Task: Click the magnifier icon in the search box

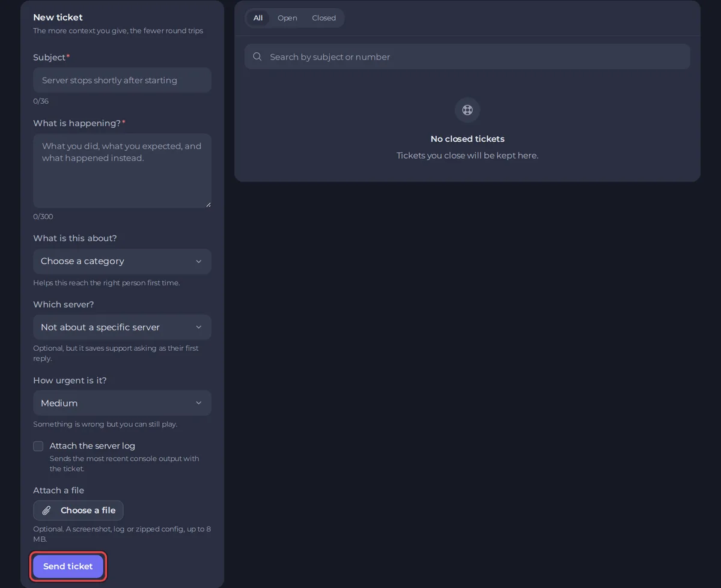Action: (257, 56)
